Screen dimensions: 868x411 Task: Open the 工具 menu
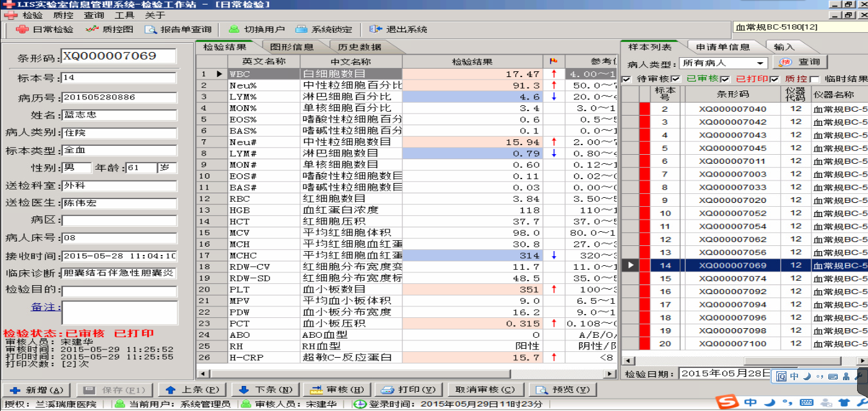pos(124,15)
